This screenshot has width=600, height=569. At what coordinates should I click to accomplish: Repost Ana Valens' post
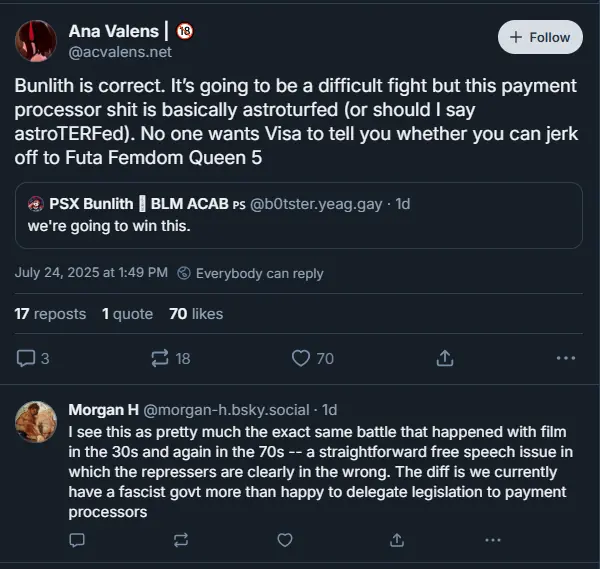(160, 357)
